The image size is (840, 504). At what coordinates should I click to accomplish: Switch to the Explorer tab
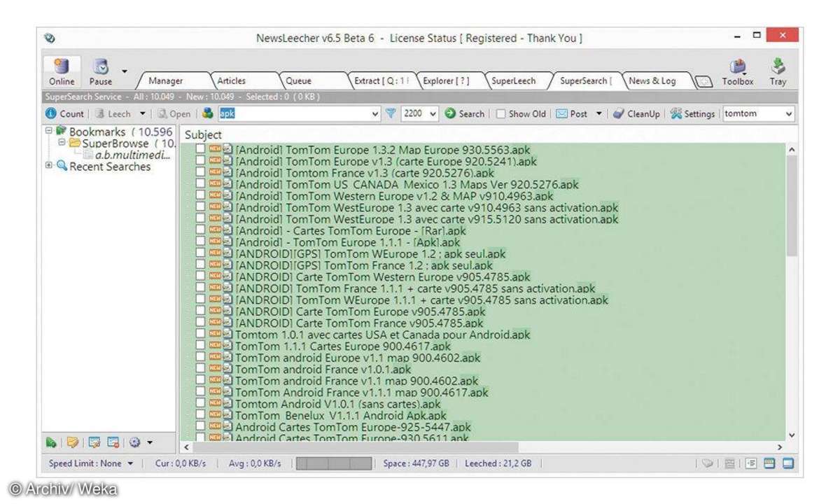(447, 81)
